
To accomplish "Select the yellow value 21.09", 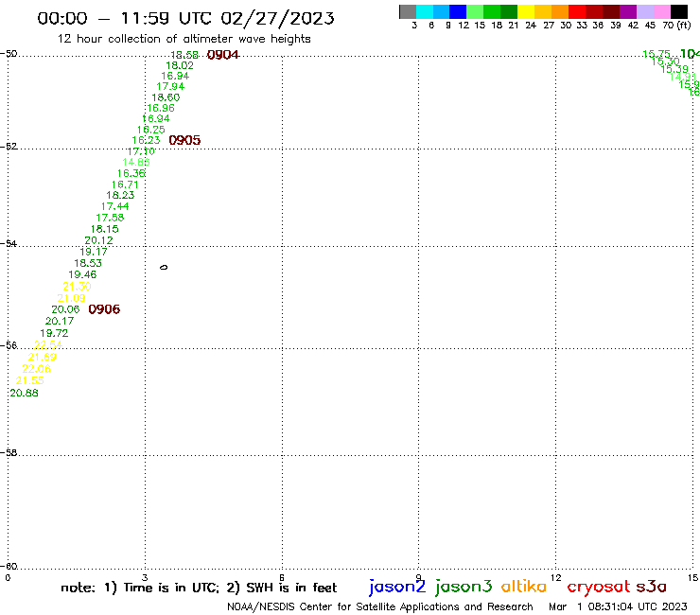I will pyautogui.click(x=71, y=298).
